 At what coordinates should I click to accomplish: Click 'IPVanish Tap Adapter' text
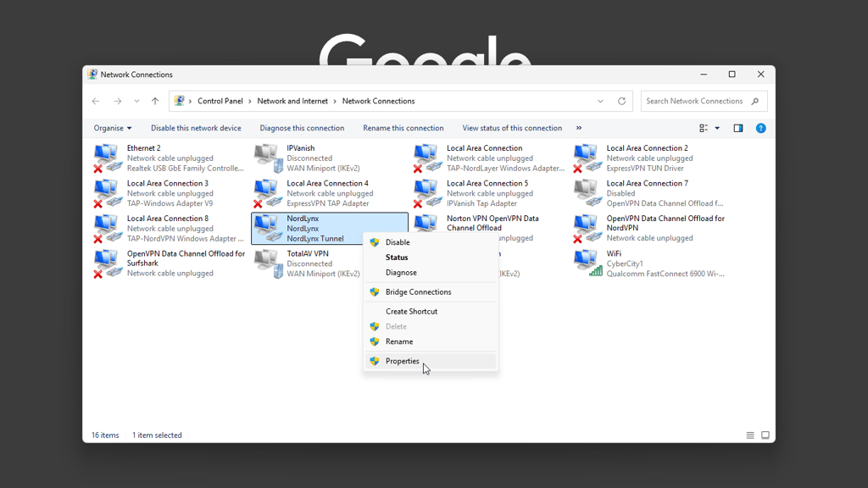pos(481,203)
